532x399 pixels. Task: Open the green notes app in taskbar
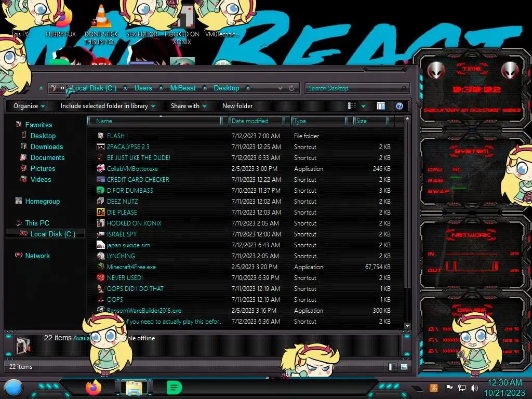[175, 388]
